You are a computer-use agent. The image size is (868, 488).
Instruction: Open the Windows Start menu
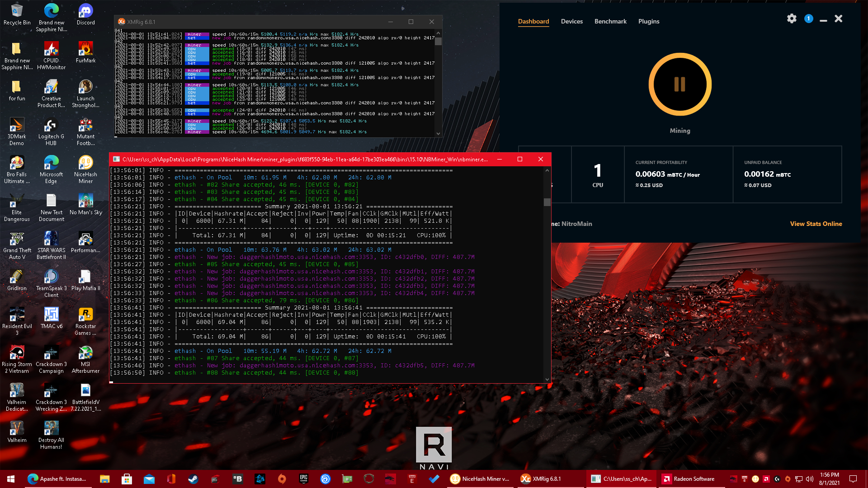(x=11, y=479)
